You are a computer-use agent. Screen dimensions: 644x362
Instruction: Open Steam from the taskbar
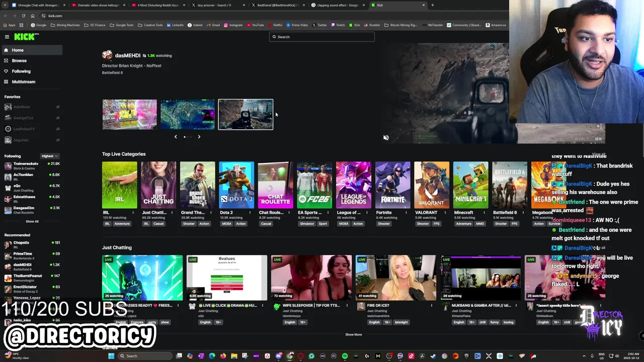(433, 356)
